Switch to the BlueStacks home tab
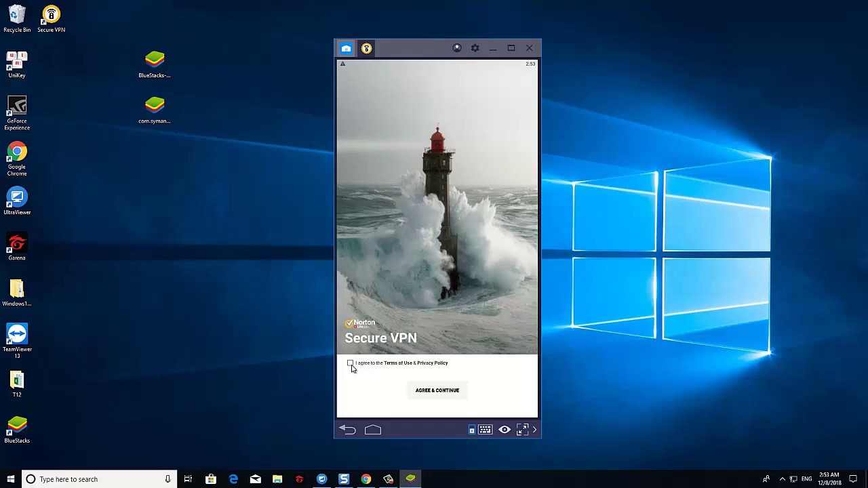 346,48
